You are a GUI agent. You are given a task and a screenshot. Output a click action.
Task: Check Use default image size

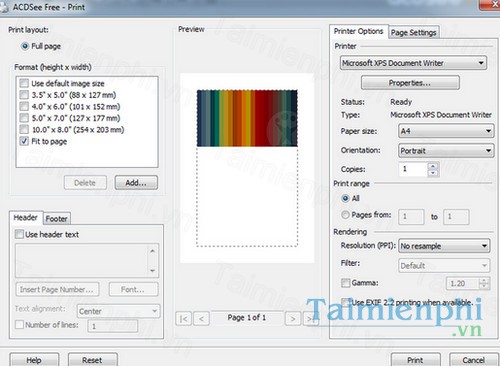pos(24,83)
